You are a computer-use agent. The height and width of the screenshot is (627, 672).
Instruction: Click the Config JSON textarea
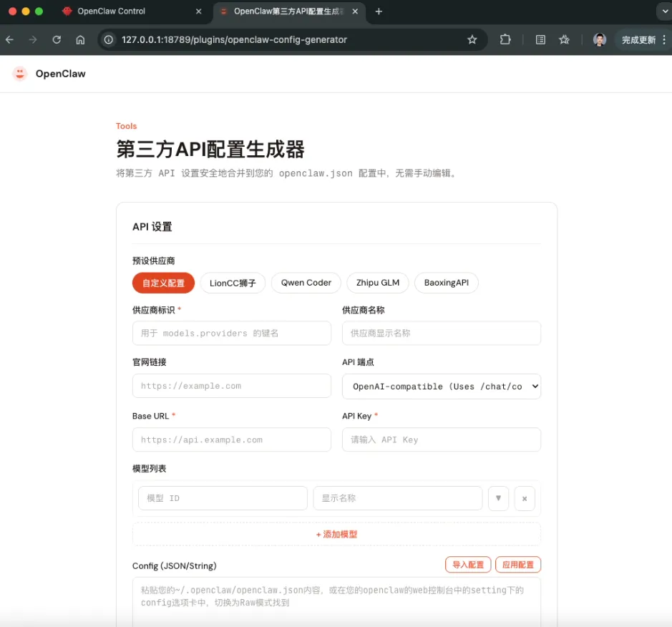[x=336, y=602]
